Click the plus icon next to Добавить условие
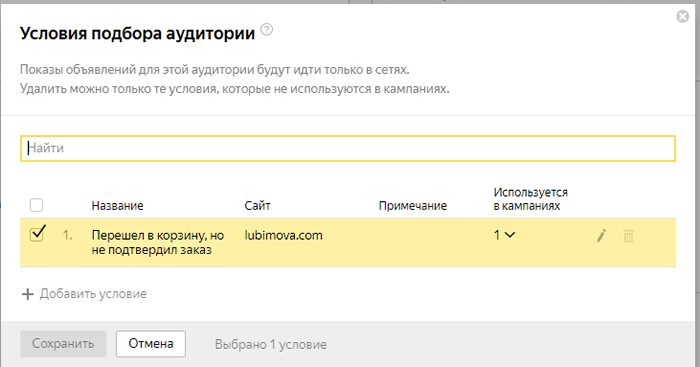This screenshot has height=367, width=700. (28, 294)
